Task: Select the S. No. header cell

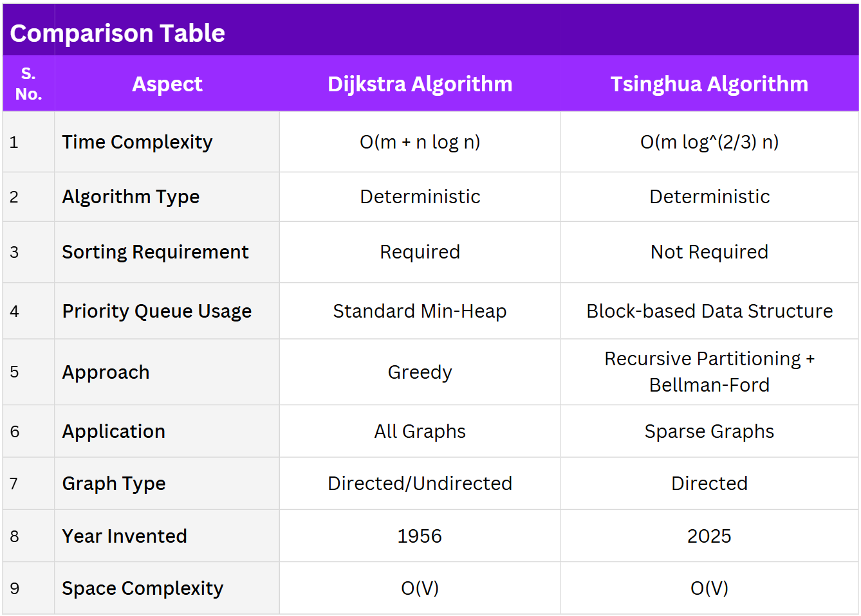Action: coord(28,84)
